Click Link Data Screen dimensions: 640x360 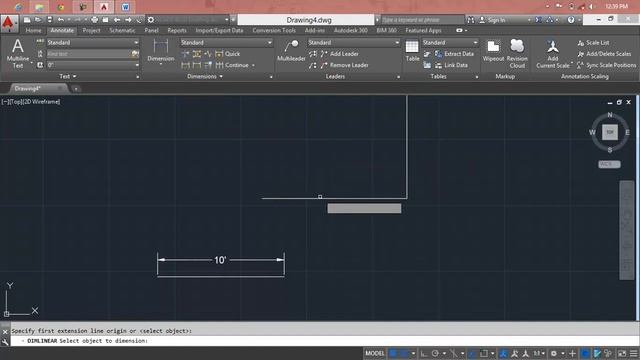pyautogui.click(x=451, y=65)
